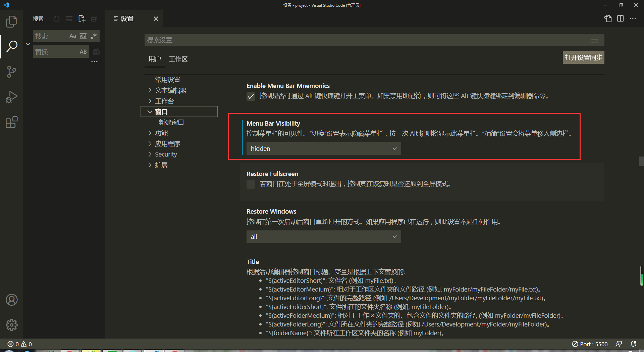Click the refresh search results icon
Image resolution: width=644 pixels, height=352 pixels.
[56, 19]
